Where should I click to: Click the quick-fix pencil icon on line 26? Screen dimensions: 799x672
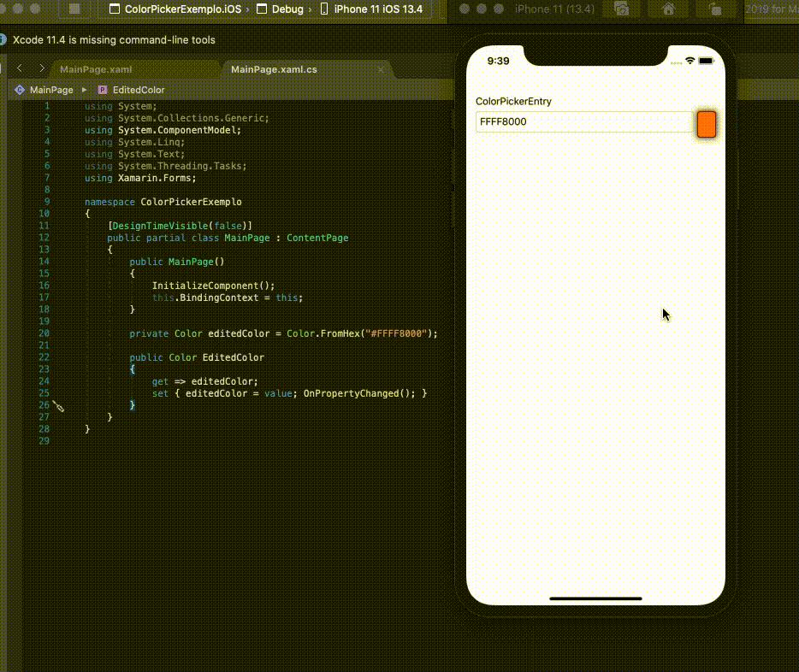click(58, 406)
